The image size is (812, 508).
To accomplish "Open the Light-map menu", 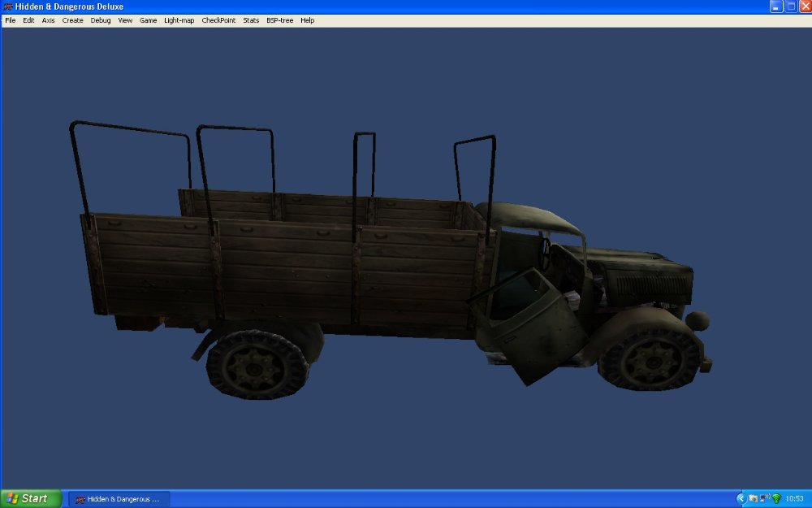I will (x=179, y=20).
